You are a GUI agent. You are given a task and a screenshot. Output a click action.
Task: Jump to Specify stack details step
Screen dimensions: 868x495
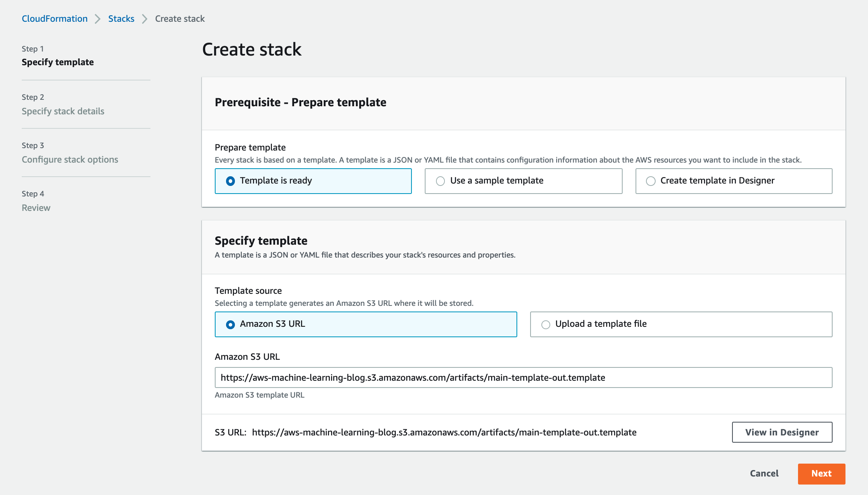63,111
